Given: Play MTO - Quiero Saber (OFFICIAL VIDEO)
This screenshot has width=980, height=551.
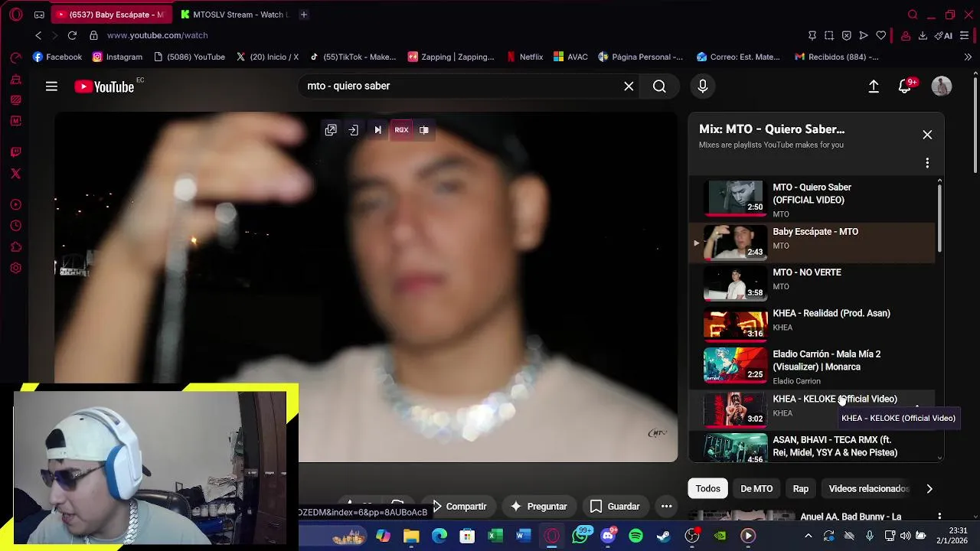Looking at the screenshot, I should (x=812, y=199).
